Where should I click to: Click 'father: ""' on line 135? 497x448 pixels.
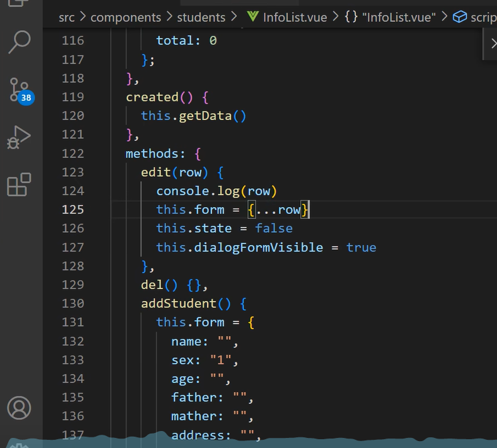tap(209, 398)
